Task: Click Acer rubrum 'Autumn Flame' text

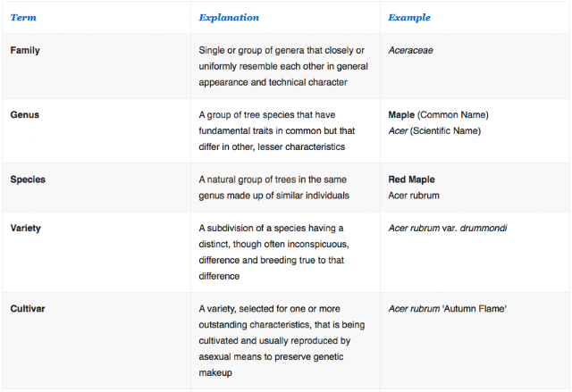Action: tap(447, 309)
